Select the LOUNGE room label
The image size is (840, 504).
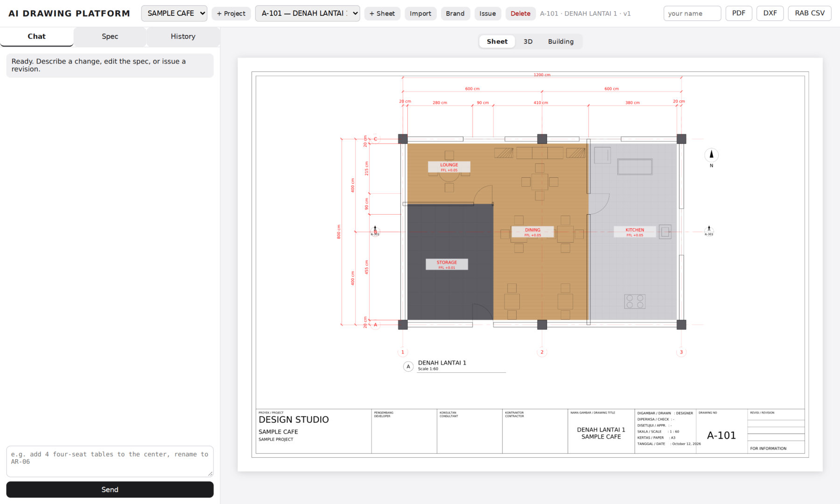point(449,167)
